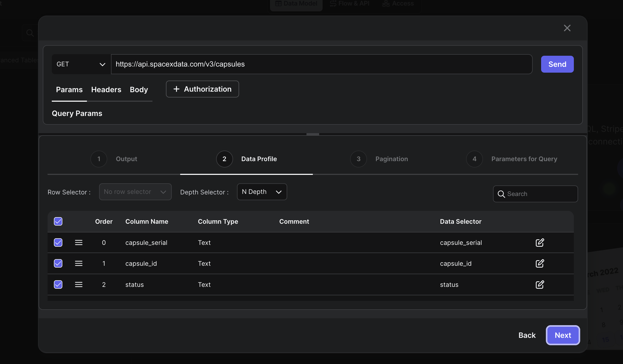Click the Next button
The height and width of the screenshot is (364, 623).
click(563, 335)
